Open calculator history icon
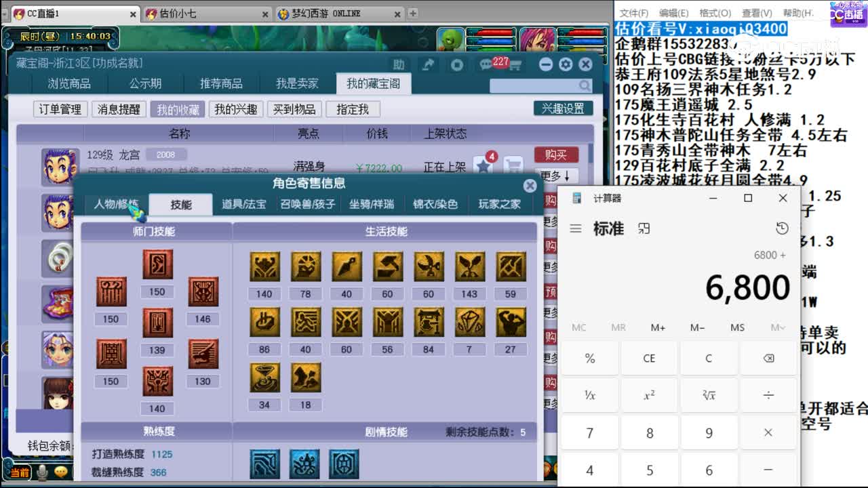 782,228
